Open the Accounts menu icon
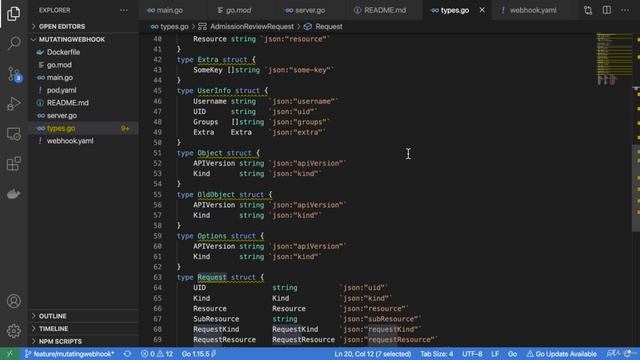640x360 pixels. coord(13,301)
